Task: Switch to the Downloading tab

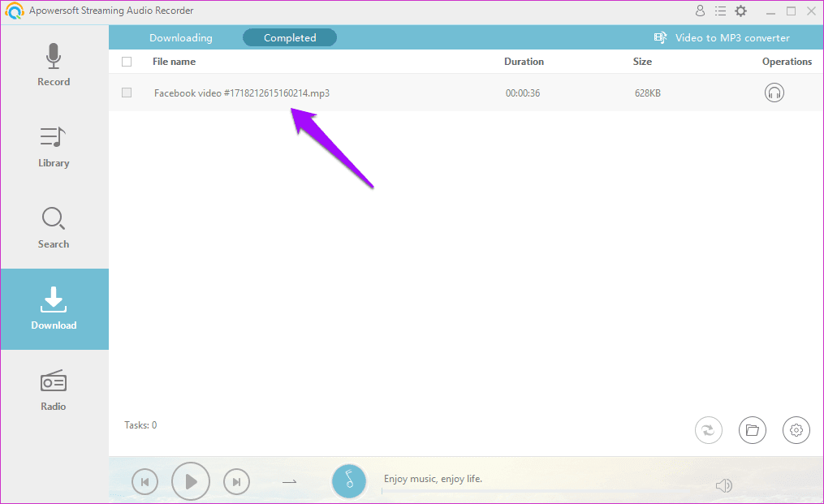Action: pos(181,38)
